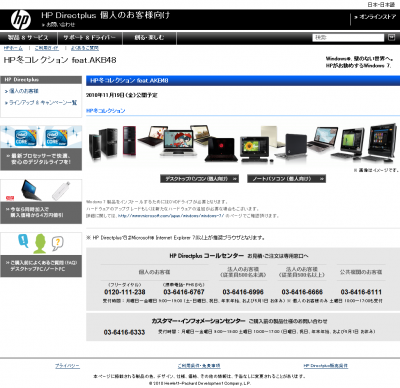Image resolution: width=400 pixels, height=388 pixels.
Task: Click the red desktop tower in product lineup
Action: 129,141
